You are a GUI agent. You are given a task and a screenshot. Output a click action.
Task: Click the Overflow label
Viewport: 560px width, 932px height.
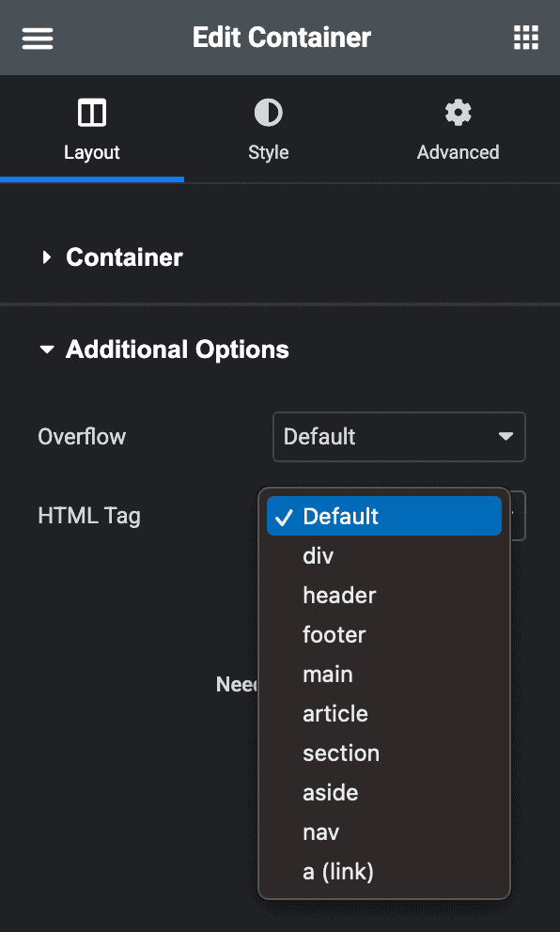[82, 437]
